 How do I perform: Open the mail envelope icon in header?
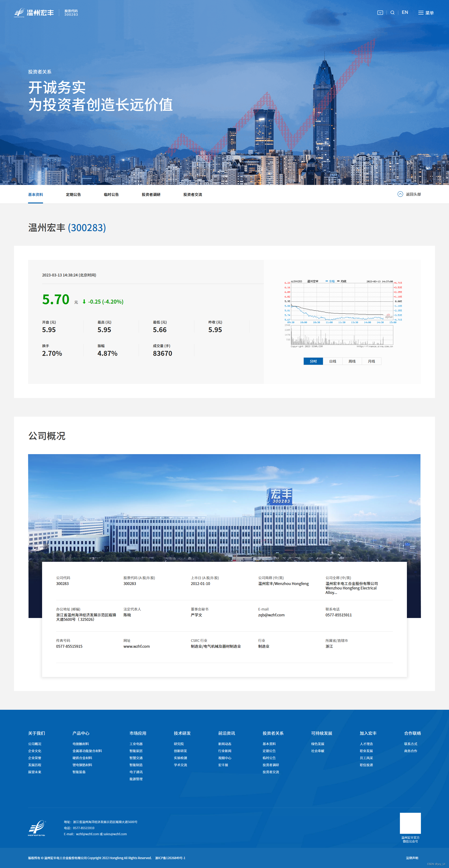[x=380, y=12]
